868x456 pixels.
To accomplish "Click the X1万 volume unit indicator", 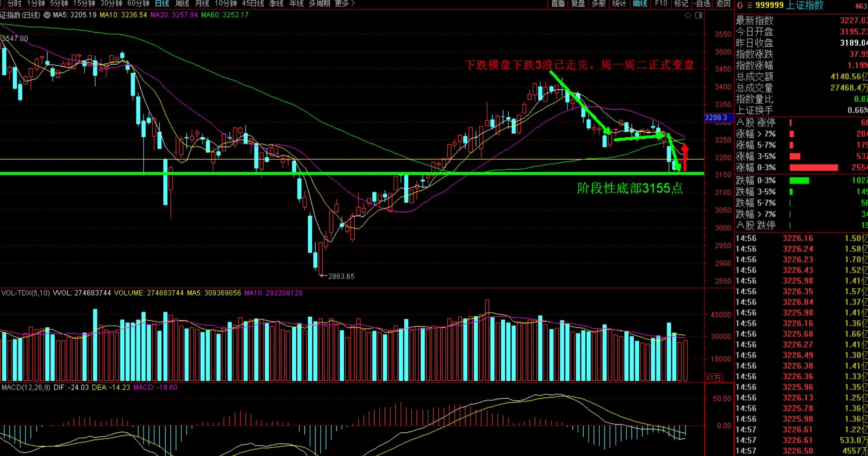I will (x=713, y=378).
